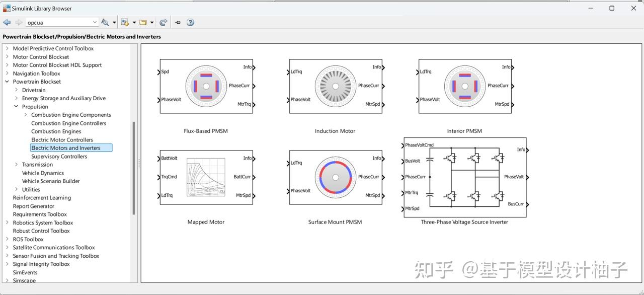Select Supervisory Controllers
The width and height of the screenshot is (644, 295).
point(59,157)
